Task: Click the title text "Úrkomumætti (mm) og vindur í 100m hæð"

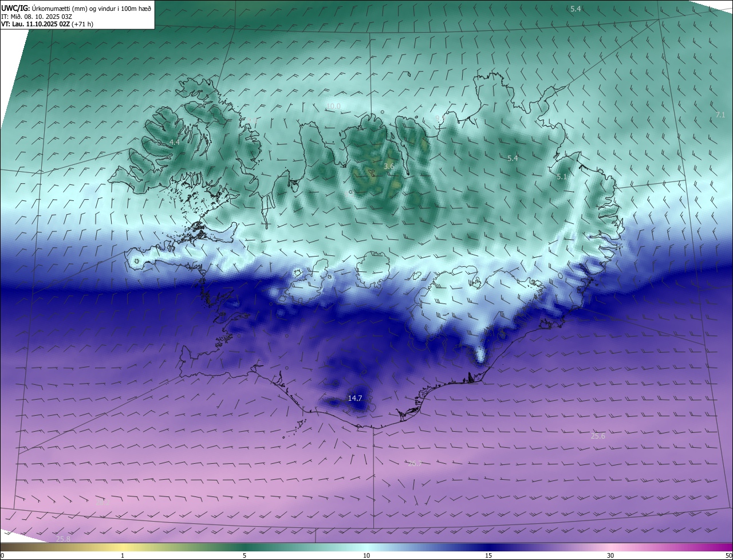Action: pyautogui.click(x=92, y=8)
